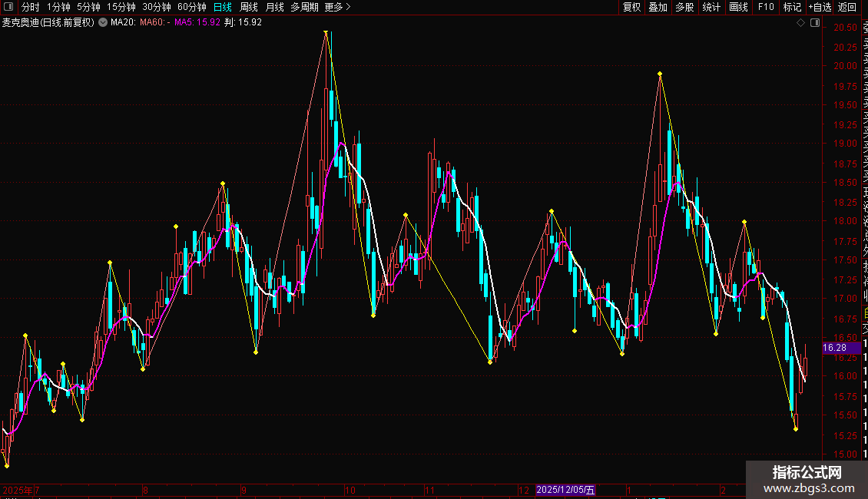Open the 多股 multi-stock view
The image size is (868, 499).
tap(684, 7)
